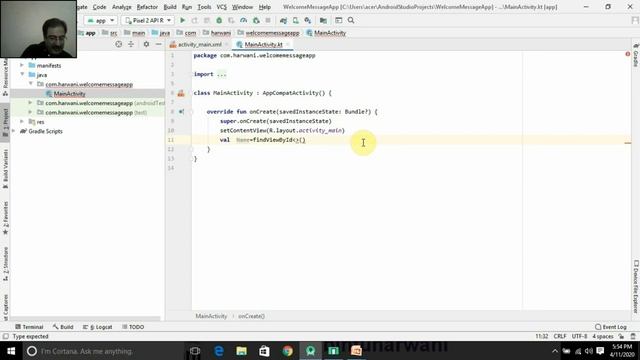Open the UTF-8 encoding selector
640x360 pixels.
pyautogui.click(x=579, y=336)
